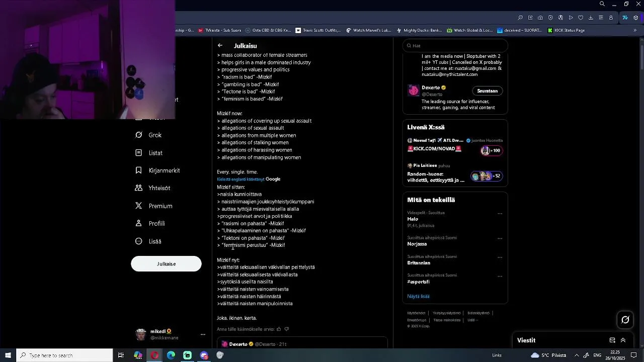Image resolution: width=644 pixels, height=362 pixels.
Task: Rate translation with thumbs down
Action: point(287,329)
